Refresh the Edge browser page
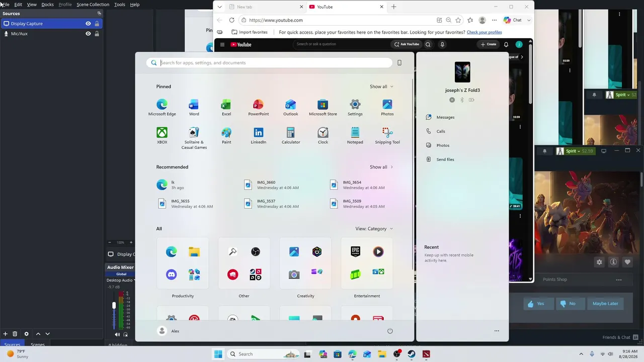Screen dimensions: 644x362 (231, 20)
